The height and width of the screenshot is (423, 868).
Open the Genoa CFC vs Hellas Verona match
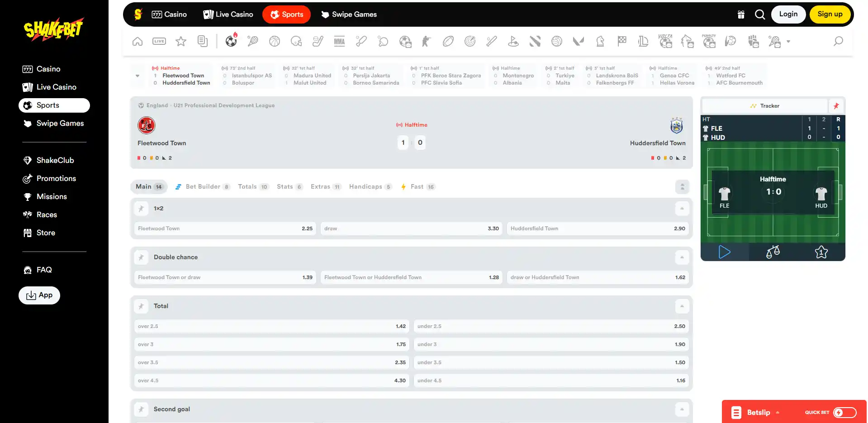(x=672, y=76)
